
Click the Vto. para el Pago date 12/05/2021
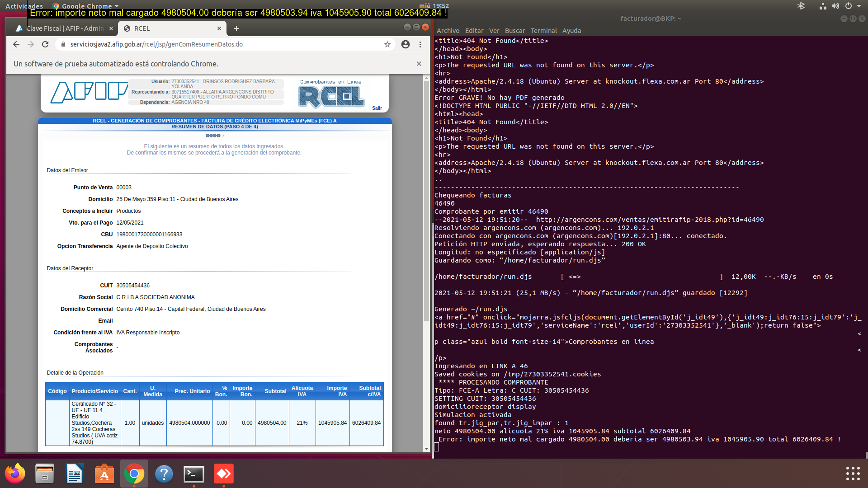[x=130, y=223]
